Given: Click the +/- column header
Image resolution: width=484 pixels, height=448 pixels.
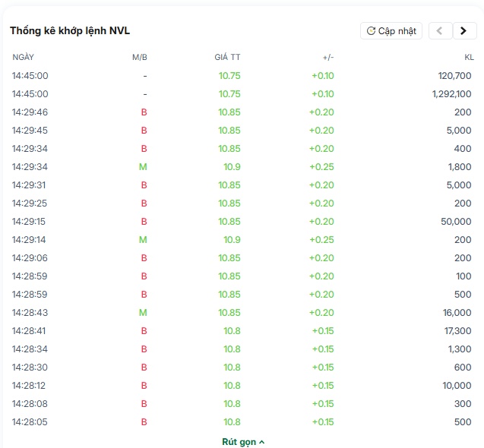Looking at the screenshot, I should pyautogui.click(x=328, y=58).
